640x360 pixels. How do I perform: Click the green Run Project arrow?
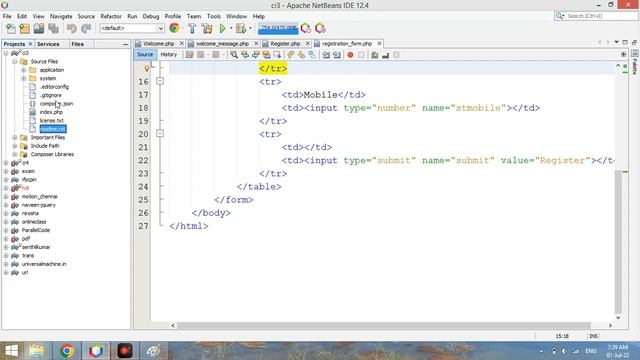point(222,28)
